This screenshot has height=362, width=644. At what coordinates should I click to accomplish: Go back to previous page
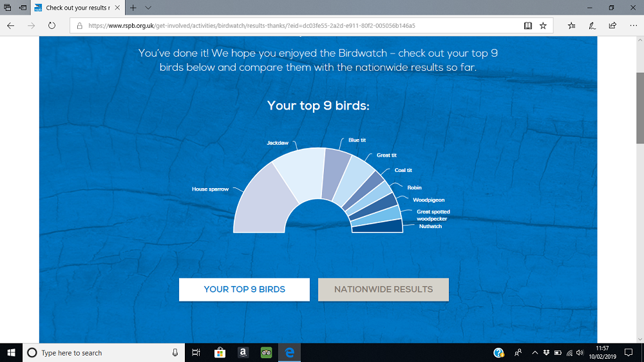(10, 26)
